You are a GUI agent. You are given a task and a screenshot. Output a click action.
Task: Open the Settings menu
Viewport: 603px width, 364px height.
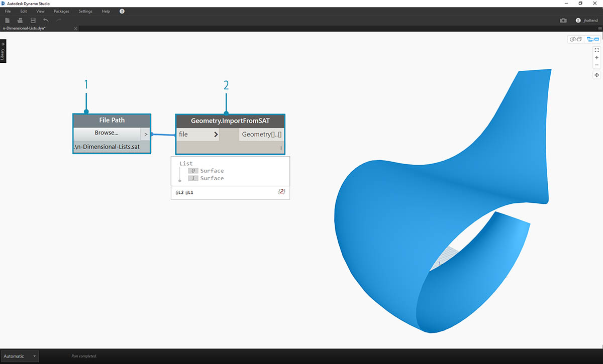85,11
